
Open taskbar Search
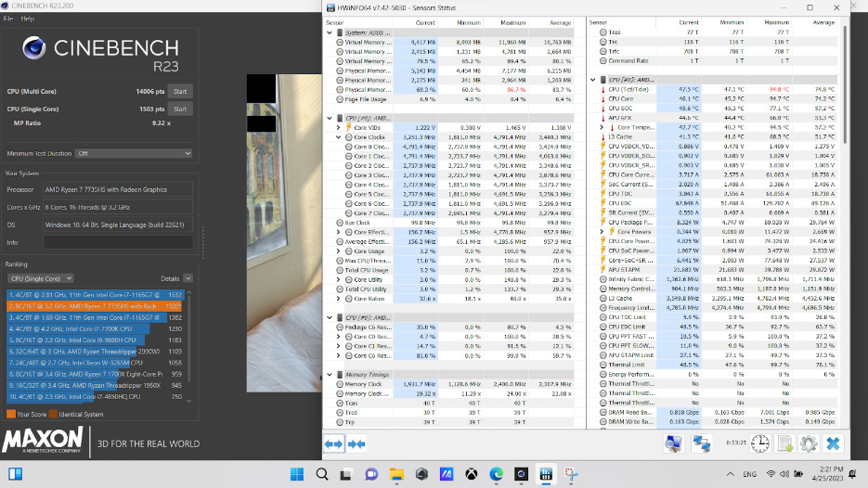click(x=321, y=474)
